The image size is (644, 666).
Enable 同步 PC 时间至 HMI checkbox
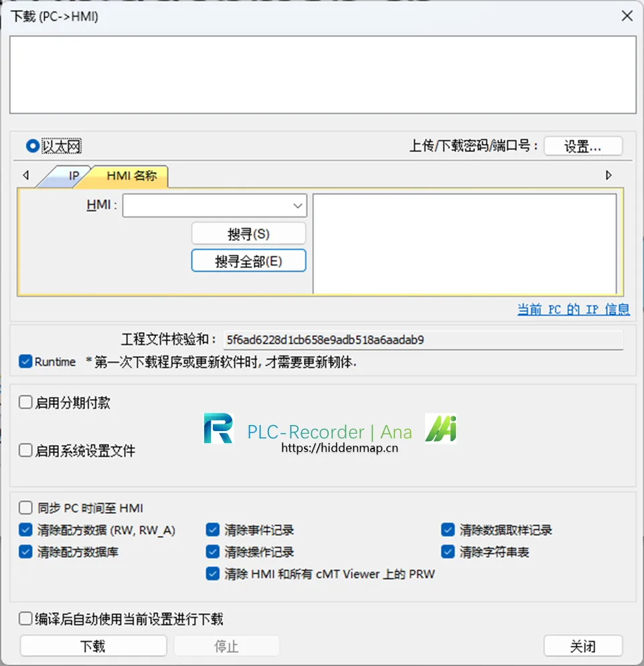click(x=25, y=507)
